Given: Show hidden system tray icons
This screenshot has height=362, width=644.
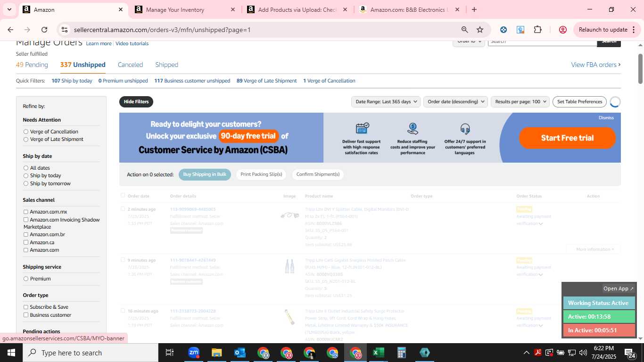Looking at the screenshot, I should click(x=526, y=353).
